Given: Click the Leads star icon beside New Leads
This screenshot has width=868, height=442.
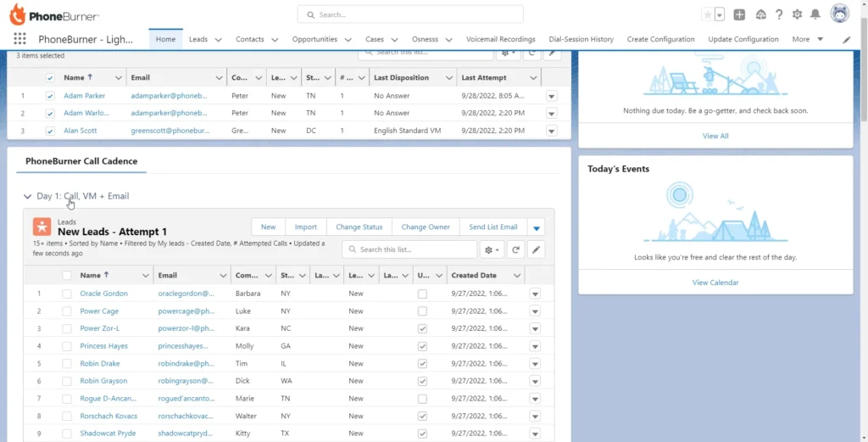Looking at the screenshot, I should click(42, 227).
